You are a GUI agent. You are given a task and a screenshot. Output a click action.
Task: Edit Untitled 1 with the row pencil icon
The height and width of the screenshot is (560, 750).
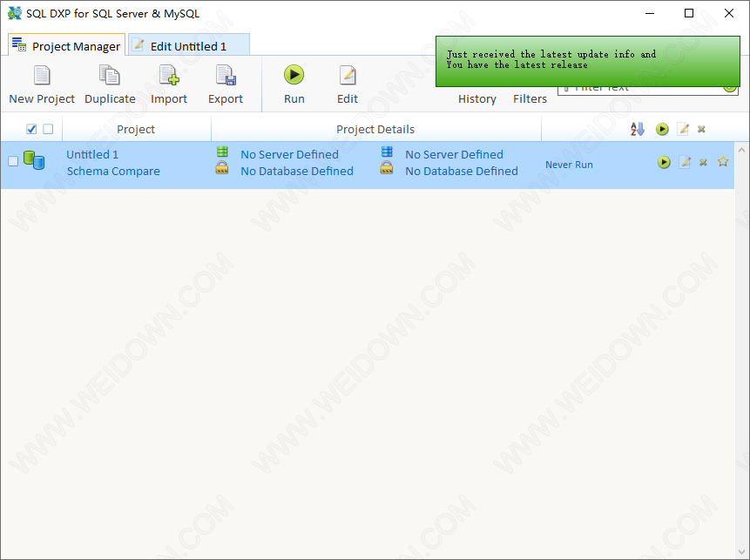click(x=685, y=162)
